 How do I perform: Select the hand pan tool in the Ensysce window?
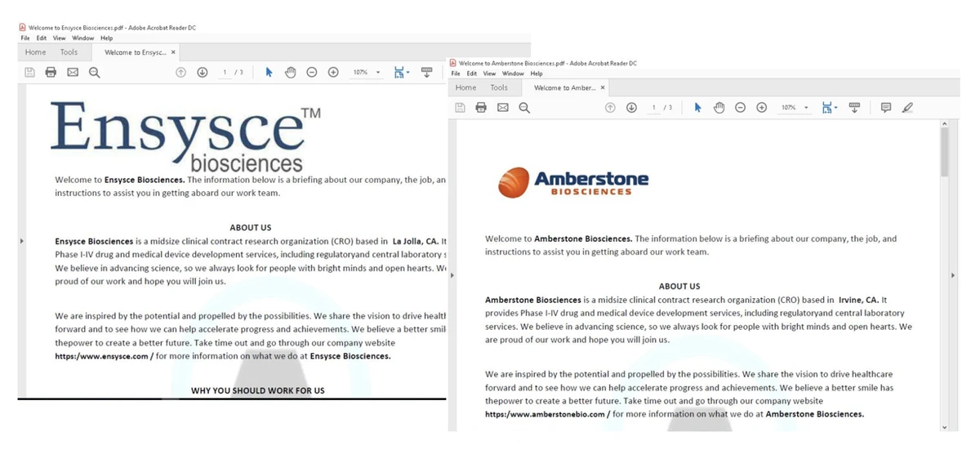point(290,73)
